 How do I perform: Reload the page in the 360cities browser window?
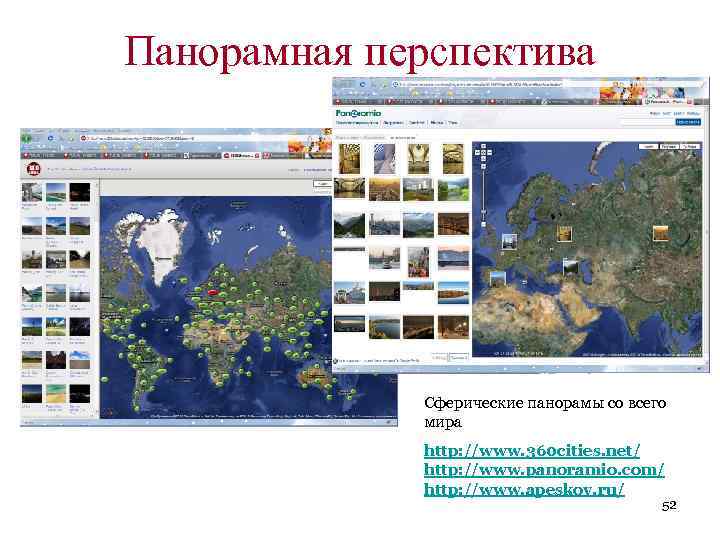[x=51, y=138]
